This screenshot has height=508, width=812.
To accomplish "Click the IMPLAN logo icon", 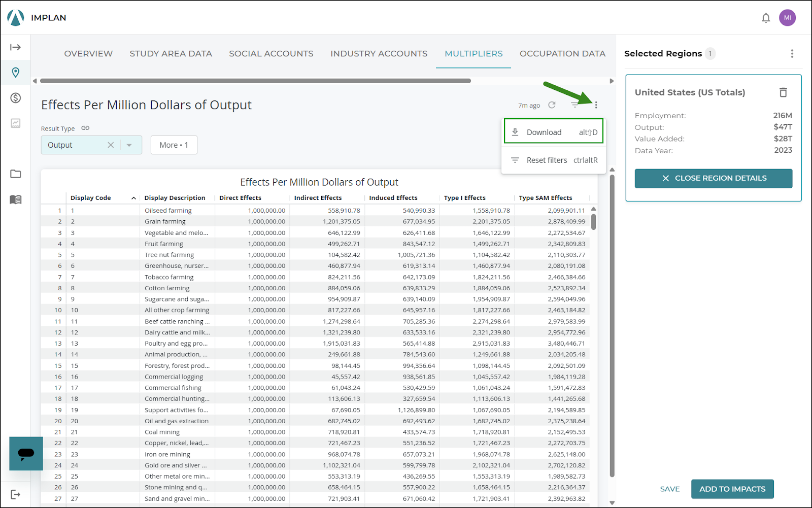I will pos(16,18).
